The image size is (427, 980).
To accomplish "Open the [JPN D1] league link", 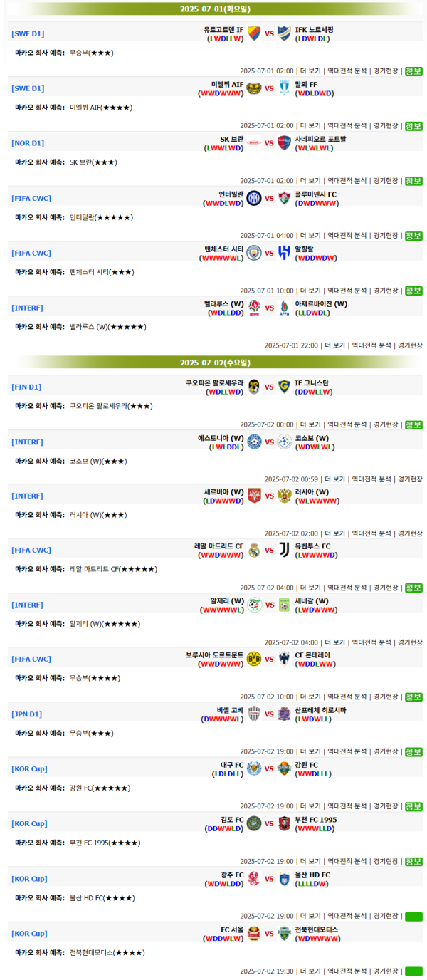I will click(26, 714).
